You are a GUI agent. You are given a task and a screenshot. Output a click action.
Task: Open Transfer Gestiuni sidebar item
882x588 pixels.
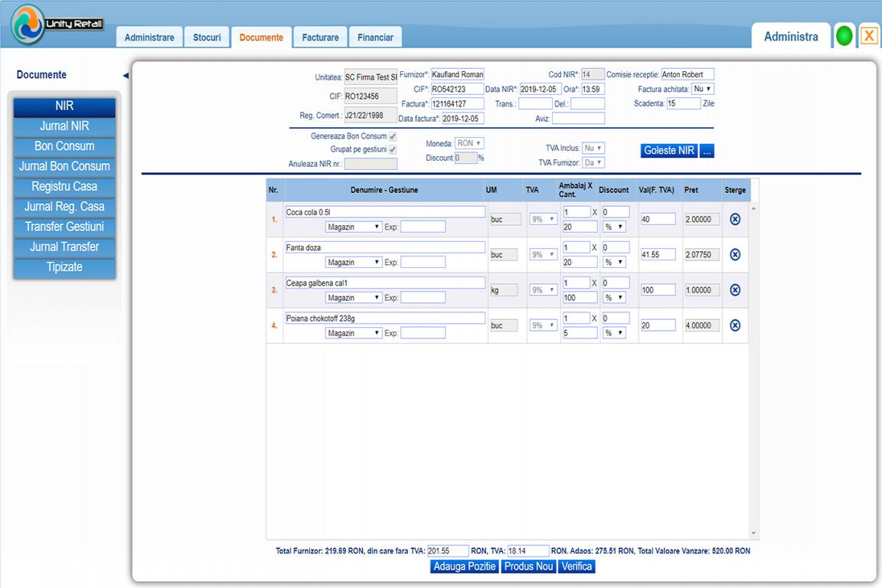coord(64,227)
